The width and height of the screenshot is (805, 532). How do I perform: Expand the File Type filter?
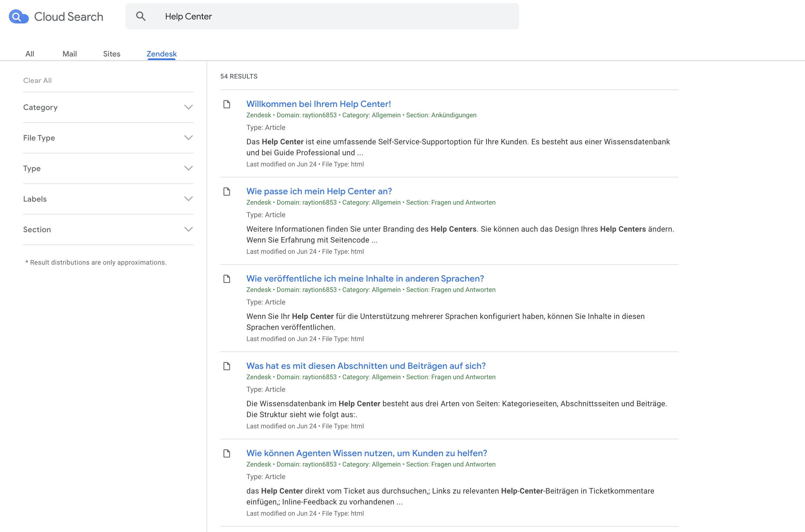pyautogui.click(x=189, y=138)
